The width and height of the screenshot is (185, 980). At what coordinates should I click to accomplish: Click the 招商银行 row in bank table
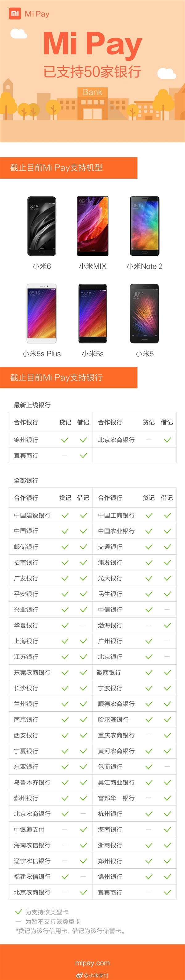point(51,562)
